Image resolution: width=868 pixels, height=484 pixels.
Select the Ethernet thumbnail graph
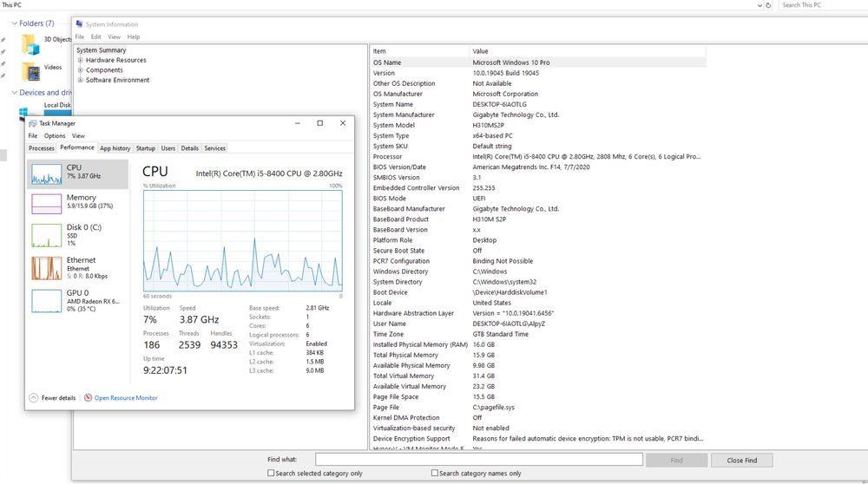[47, 268]
